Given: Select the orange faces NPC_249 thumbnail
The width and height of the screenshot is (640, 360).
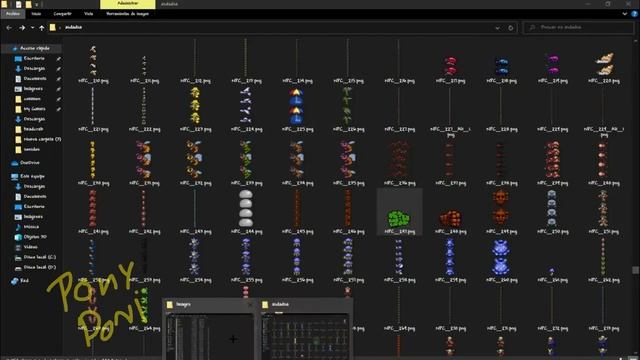Looking at the screenshot, I should [500, 208].
